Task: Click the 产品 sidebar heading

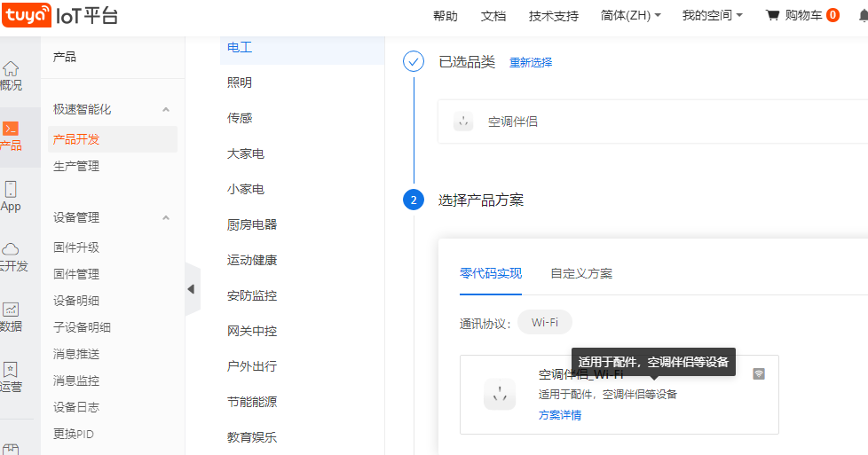Action: (64, 57)
